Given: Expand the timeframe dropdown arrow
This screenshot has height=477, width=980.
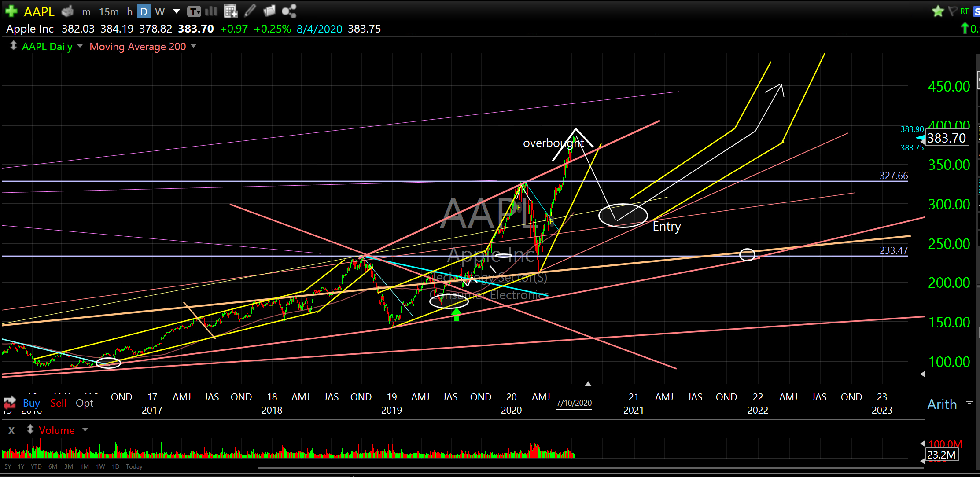Looking at the screenshot, I should click(x=177, y=11).
